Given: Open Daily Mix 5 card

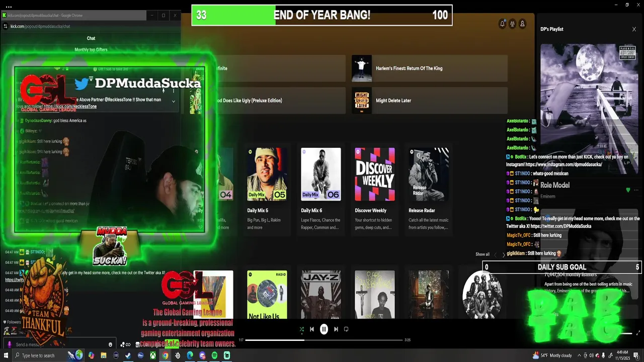Looking at the screenshot, I should [267, 190].
